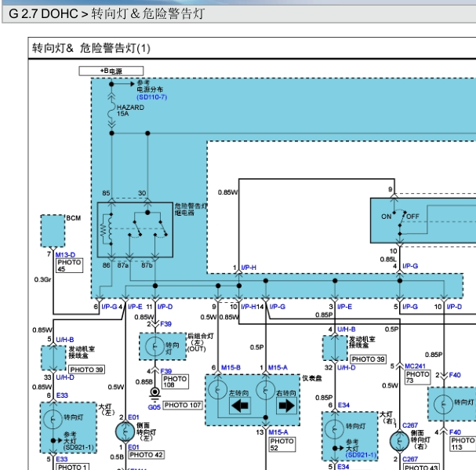Viewport: 476px width, 470px height.
Task: Open the PHOTO 42 box
Action: coord(147,455)
